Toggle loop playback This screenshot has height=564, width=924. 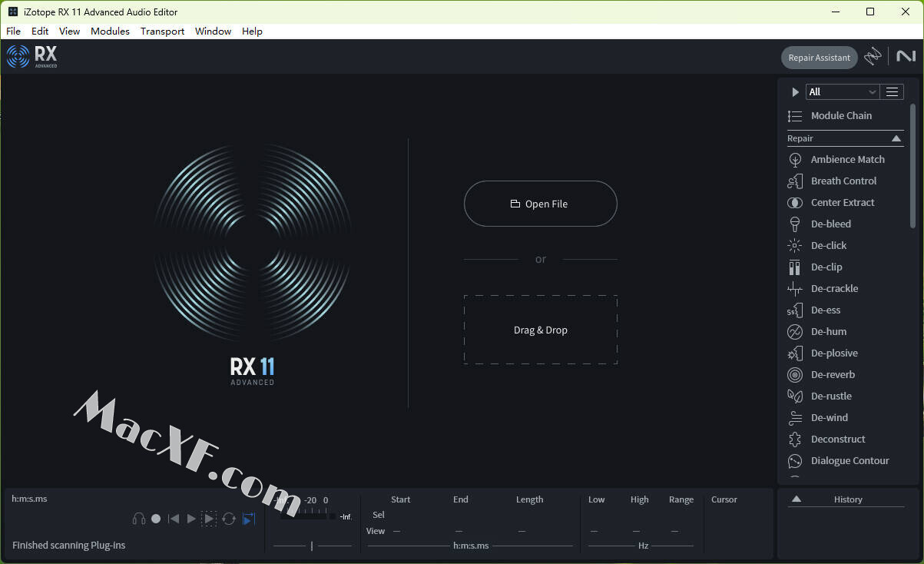point(228,519)
